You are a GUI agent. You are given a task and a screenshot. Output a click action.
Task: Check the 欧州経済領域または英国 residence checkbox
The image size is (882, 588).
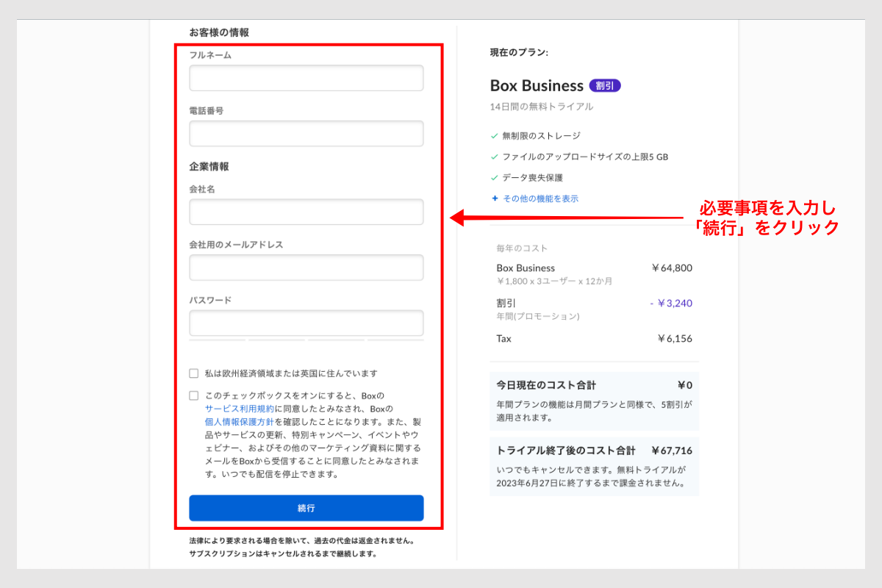click(x=194, y=373)
